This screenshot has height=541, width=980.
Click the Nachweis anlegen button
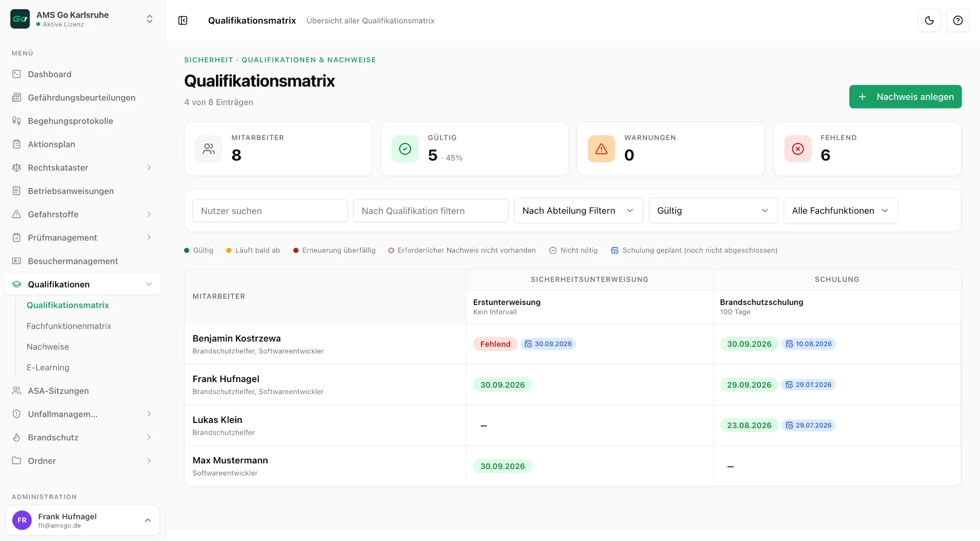[x=905, y=97]
